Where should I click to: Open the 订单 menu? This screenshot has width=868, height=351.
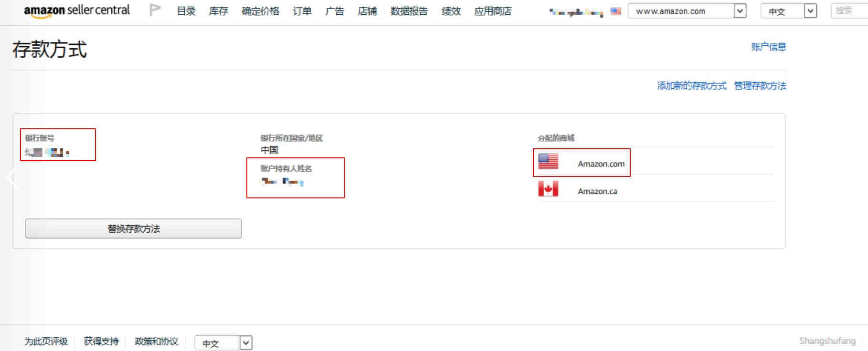pyautogui.click(x=302, y=11)
